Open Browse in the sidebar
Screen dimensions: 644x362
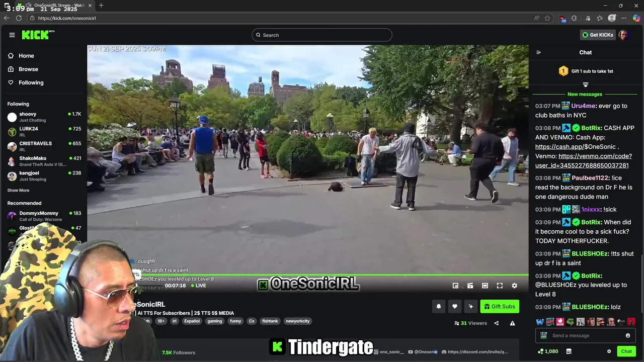click(x=23, y=69)
